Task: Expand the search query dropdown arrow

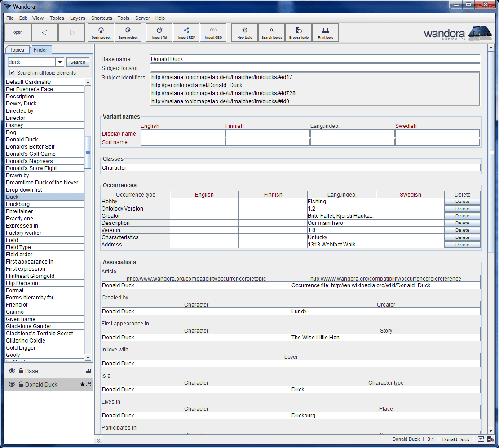Action: click(x=60, y=62)
